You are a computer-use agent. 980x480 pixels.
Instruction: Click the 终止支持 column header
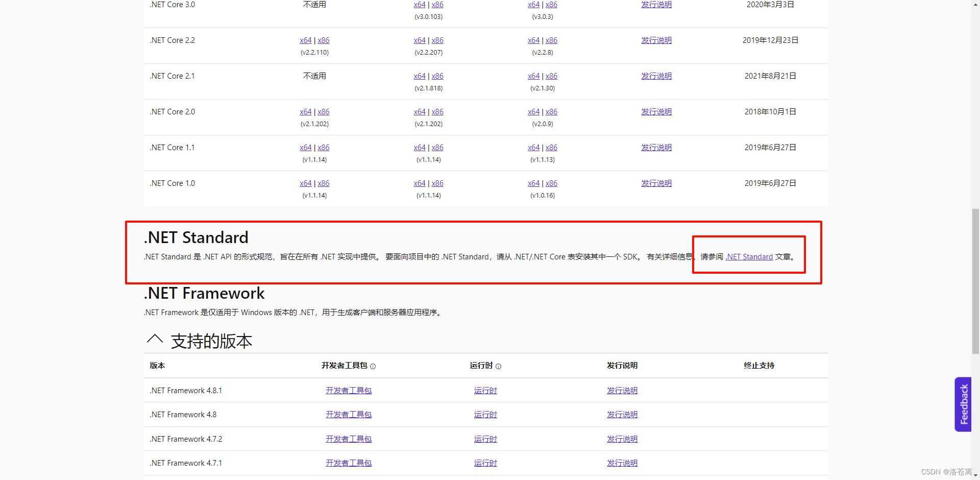759,366
